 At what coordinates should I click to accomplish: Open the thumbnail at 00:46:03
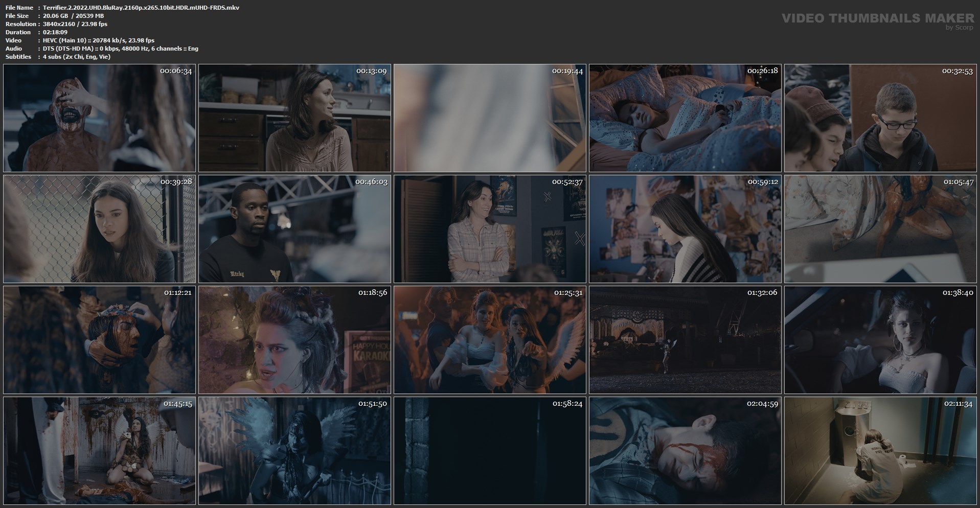(295, 229)
